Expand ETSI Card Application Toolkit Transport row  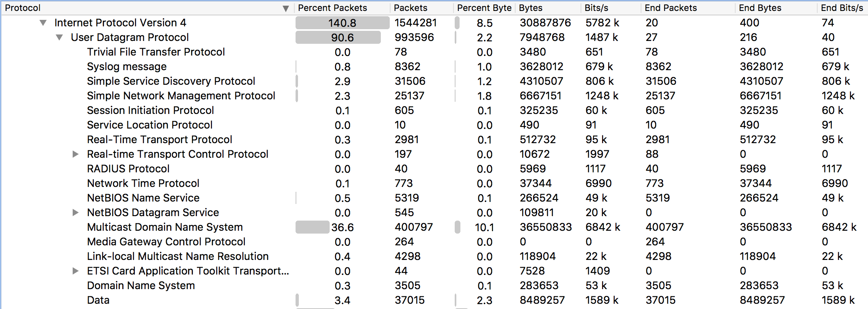coord(76,271)
